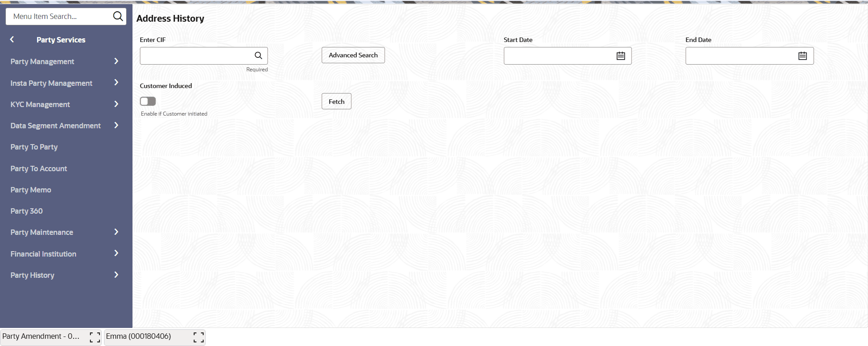Click the Address History page title
This screenshot has width=868, height=346.
click(x=170, y=19)
